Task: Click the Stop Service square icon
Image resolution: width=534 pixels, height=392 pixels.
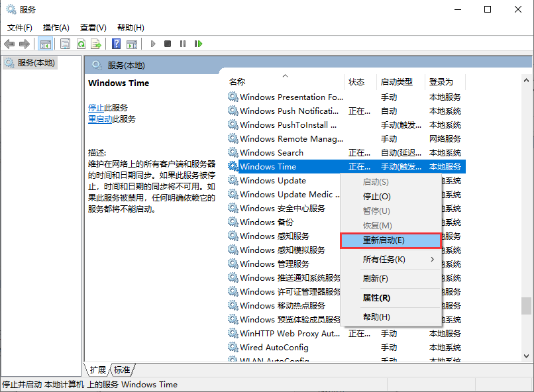Action: pyautogui.click(x=168, y=44)
